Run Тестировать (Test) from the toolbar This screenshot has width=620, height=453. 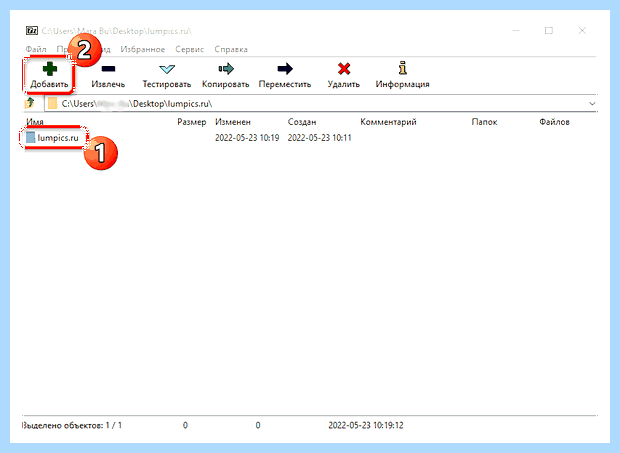[166, 75]
